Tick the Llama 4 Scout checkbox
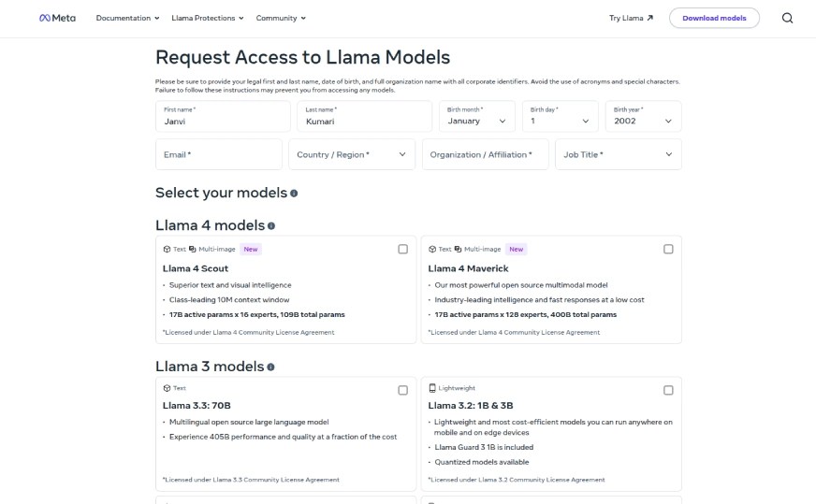Screen dimensions: 816x504 click(402, 249)
